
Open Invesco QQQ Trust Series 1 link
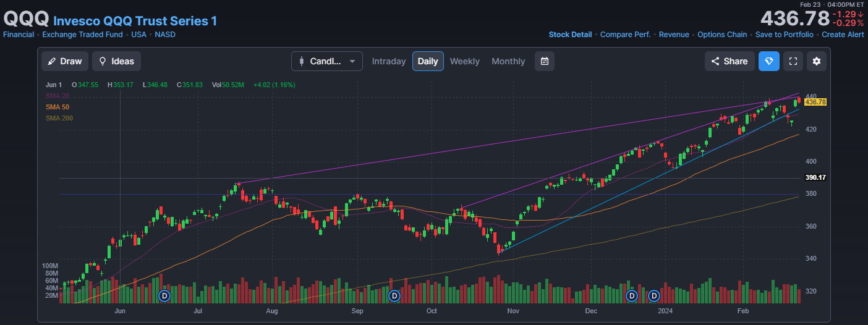click(135, 21)
